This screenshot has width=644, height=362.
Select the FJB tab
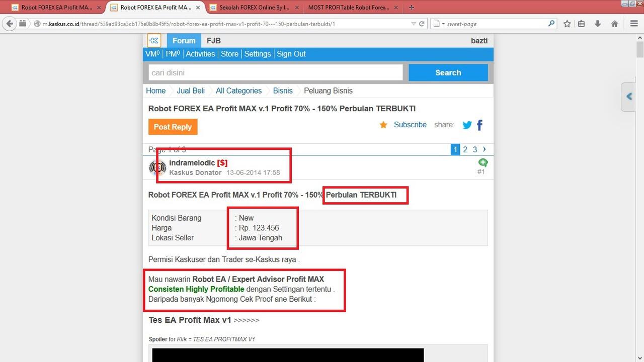(214, 41)
